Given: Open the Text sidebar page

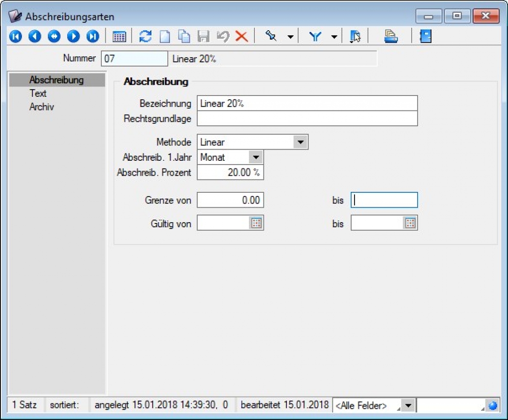Looking at the screenshot, I should [x=38, y=93].
